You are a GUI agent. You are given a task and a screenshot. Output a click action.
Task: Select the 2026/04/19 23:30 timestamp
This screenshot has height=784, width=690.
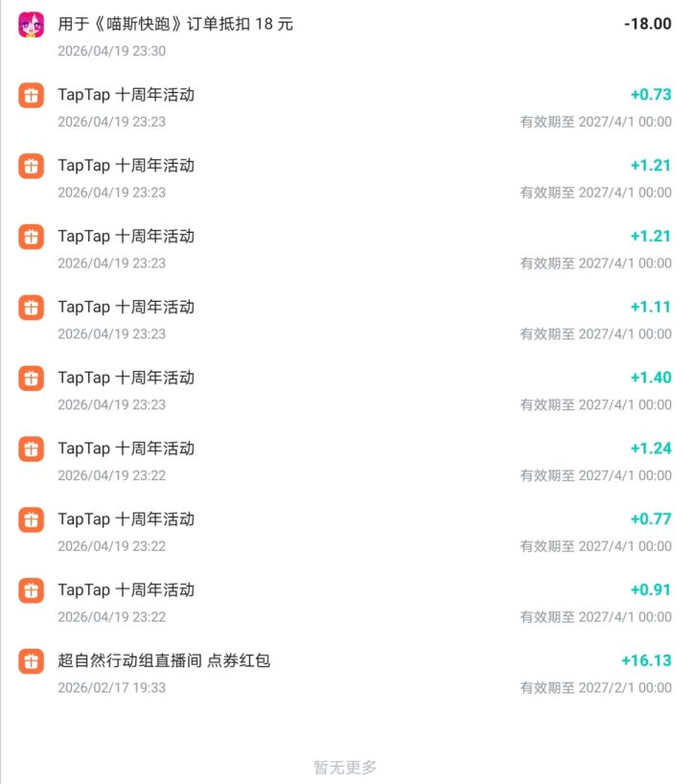[x=111, y=51]
